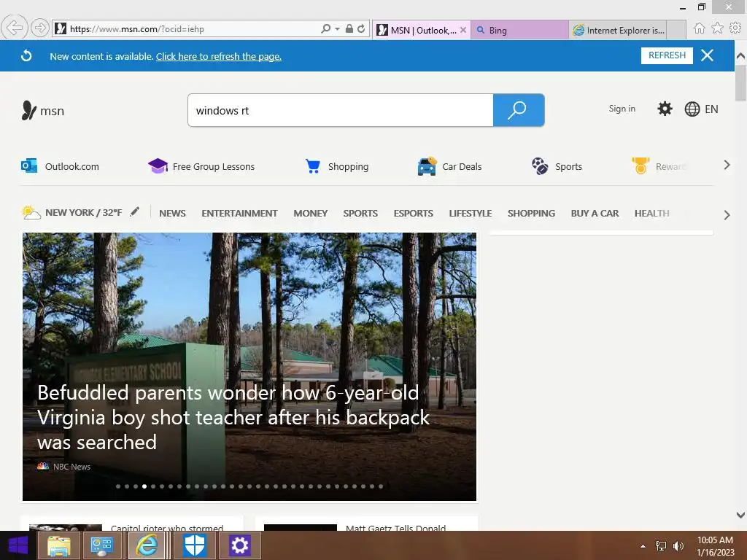Click scrollbar up arrow

click(740, 55)
